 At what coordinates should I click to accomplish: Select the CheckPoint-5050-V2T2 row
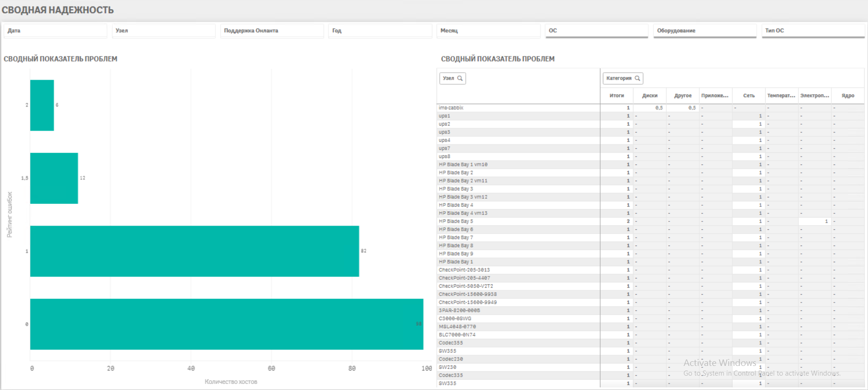click(x=518, y=286)
